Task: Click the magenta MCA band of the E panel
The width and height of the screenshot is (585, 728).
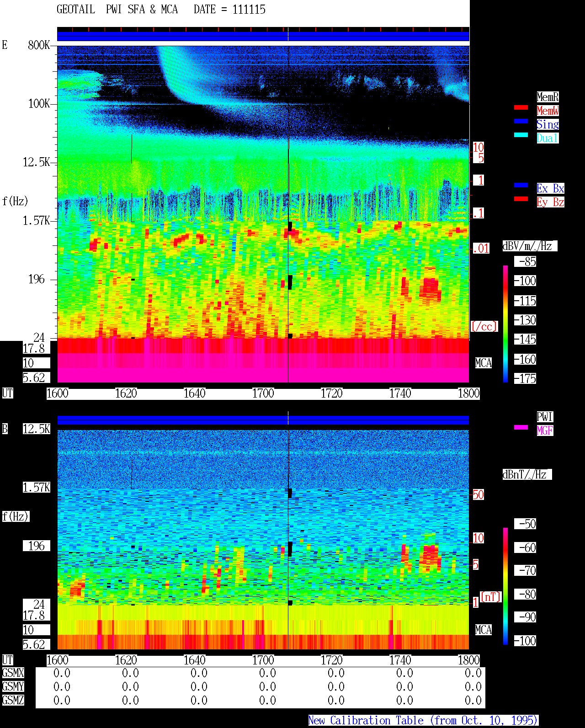Action: [x=263, y=368]
